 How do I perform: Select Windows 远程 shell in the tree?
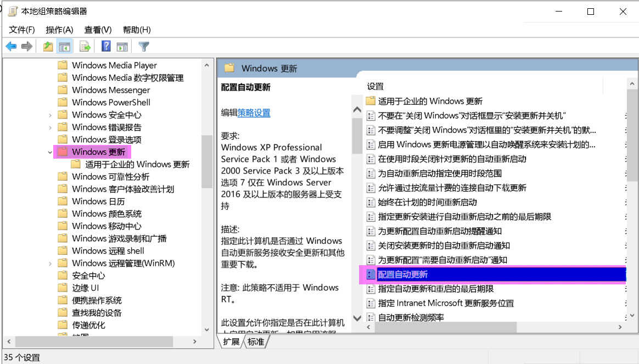click(x=108, y=251)
